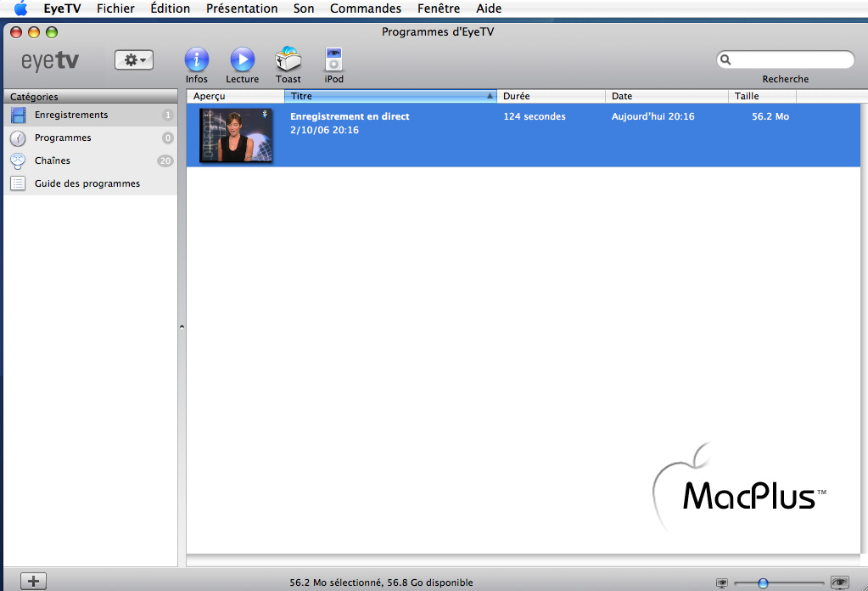Click the Programmes clock icon
Image resolution: width=868 pixels, height=591 pixels.
coord(19,138)
